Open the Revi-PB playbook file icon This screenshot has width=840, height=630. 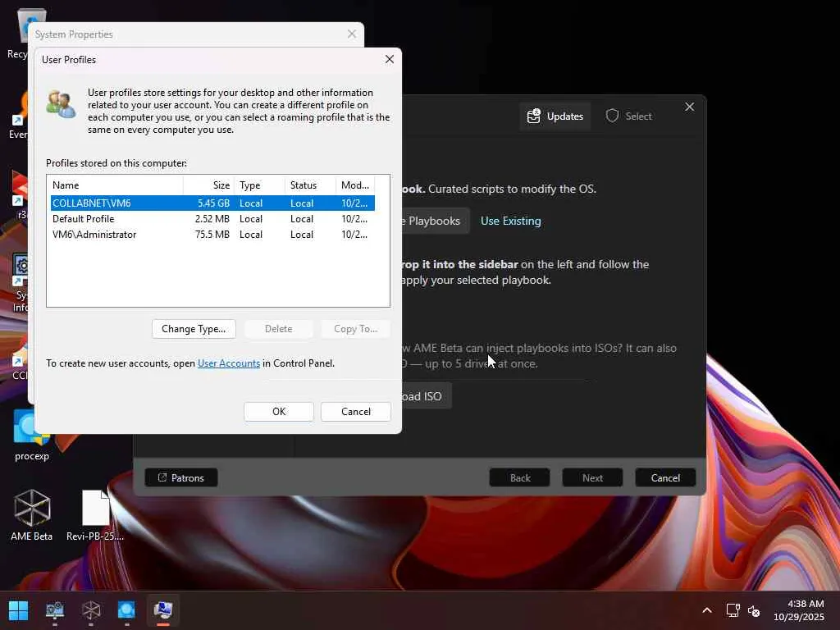point(95,515)
